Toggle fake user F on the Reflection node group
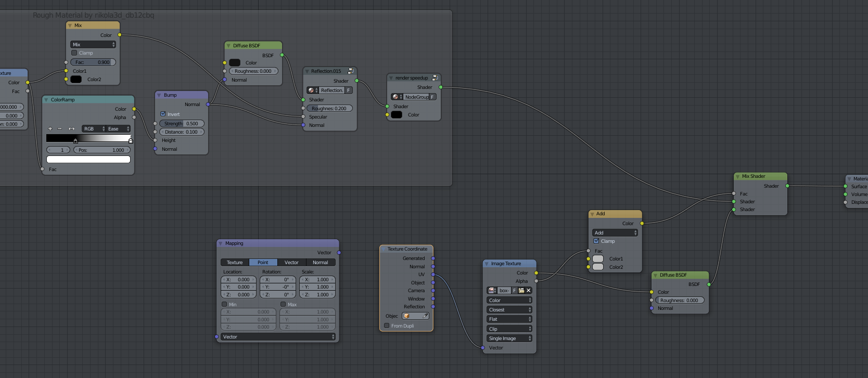 [x=349, y=90]
